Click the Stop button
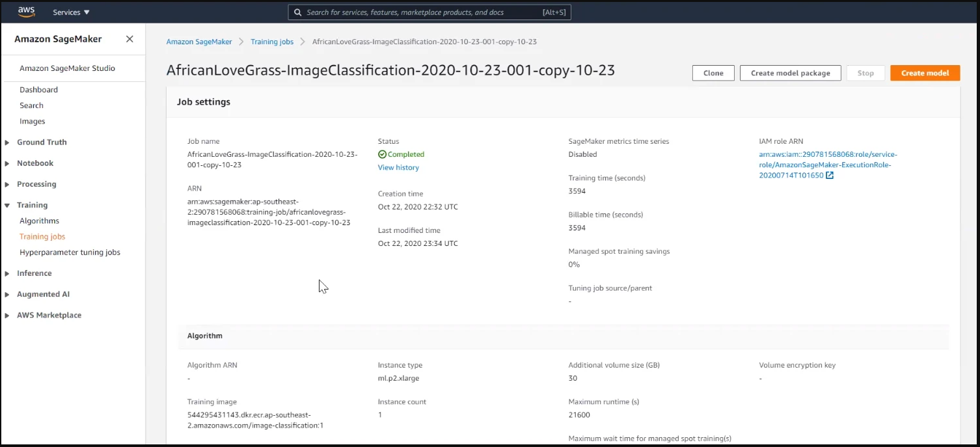The image size is (980, 447). click(865, 73)
